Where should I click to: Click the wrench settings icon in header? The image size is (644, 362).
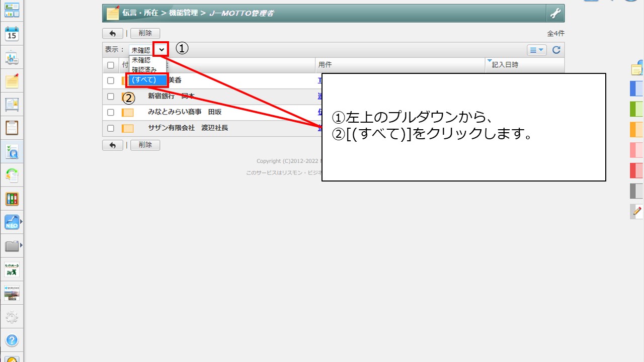(555, 14)
